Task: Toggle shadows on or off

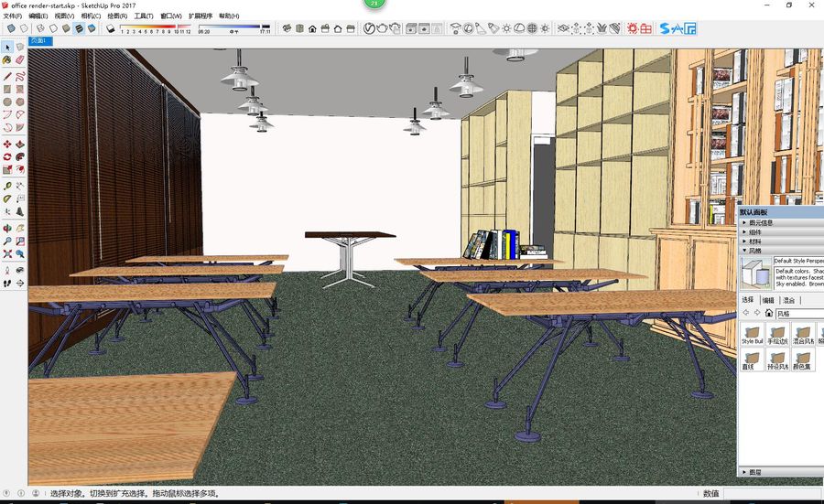Action: [x=111, y=28]
